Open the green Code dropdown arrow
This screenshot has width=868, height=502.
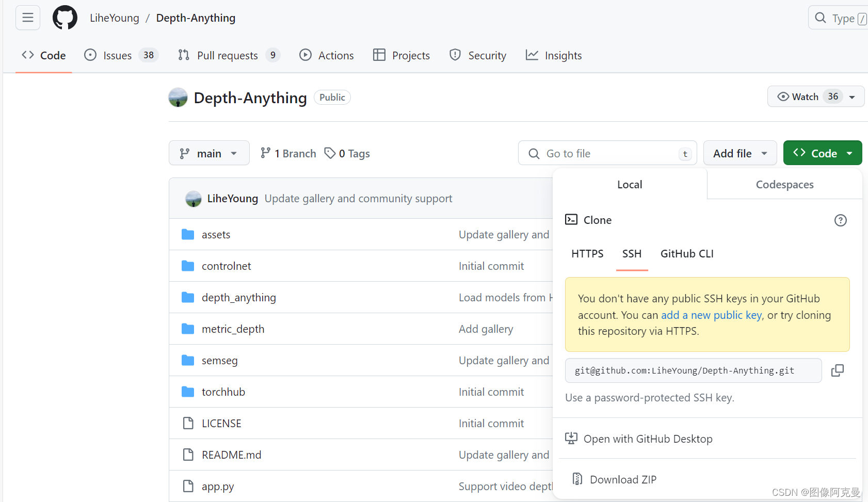[x=850, y=153]
